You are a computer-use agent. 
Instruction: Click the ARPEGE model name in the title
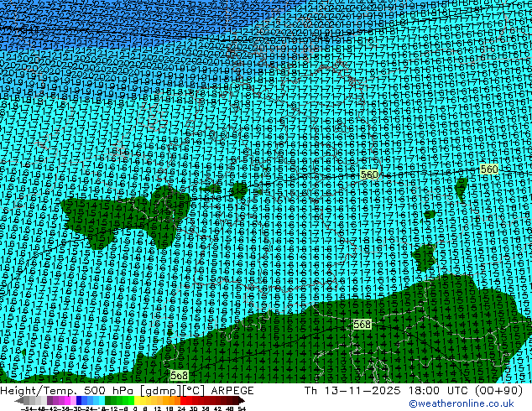click(232, 390)
